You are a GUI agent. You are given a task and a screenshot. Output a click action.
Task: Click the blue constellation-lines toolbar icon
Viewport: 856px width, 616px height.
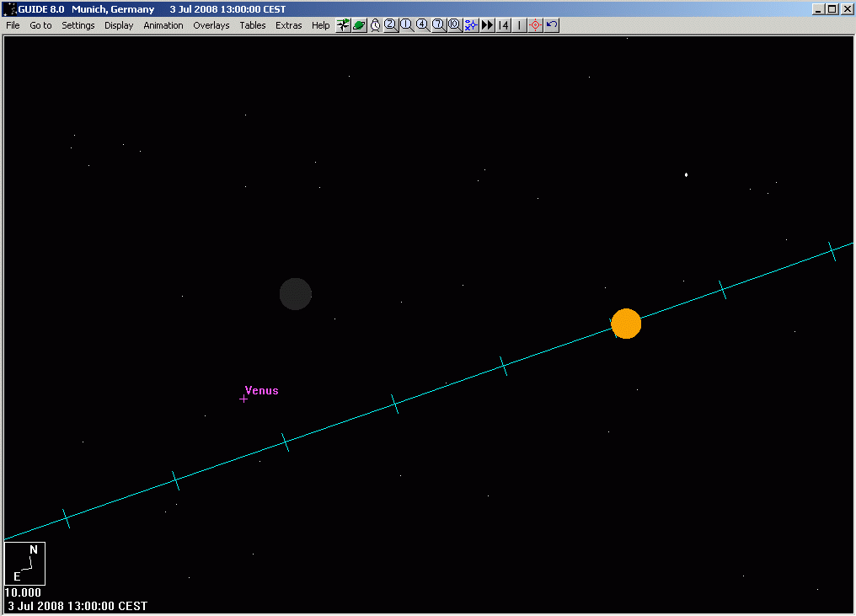471,25
